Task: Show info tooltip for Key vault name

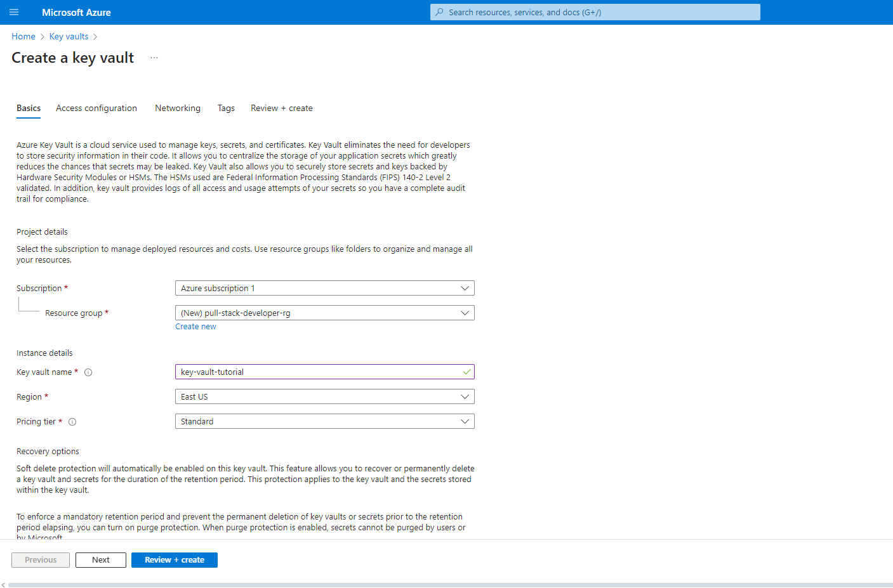Action: click(88, 372)
